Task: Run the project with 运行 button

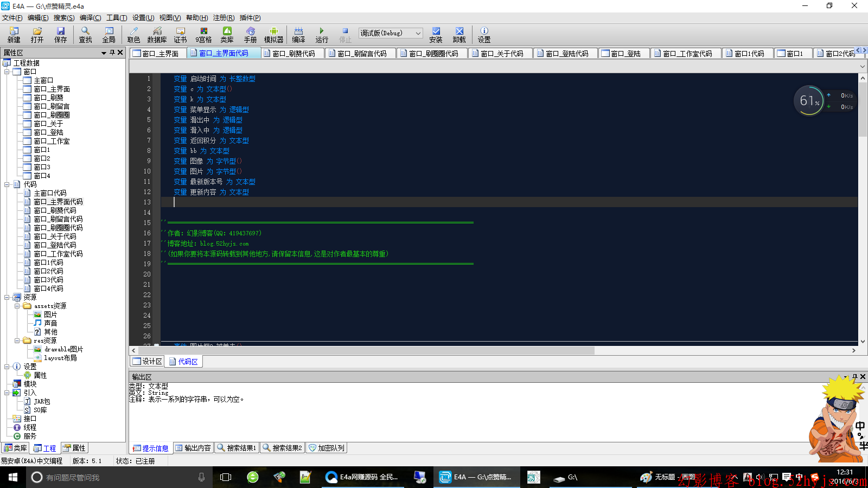Action: tap(322, 35)
